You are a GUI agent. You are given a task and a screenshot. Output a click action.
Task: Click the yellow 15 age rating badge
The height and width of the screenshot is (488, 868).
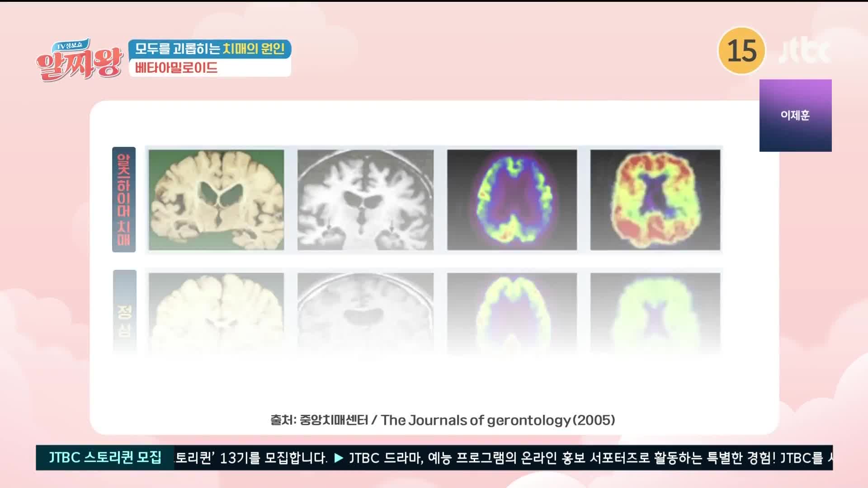pyautogui.click(x=742, y=51)
